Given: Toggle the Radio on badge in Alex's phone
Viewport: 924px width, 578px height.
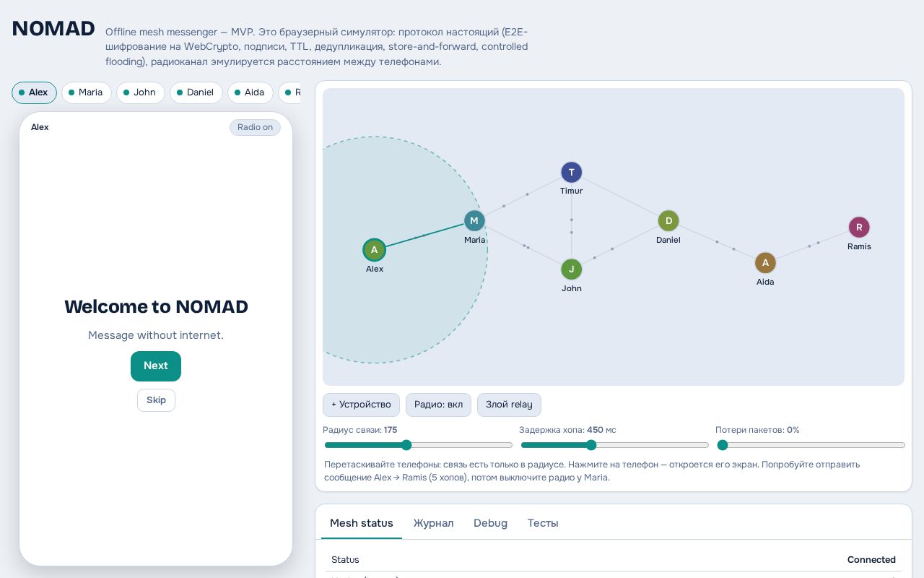Looking at the screenshot, I should pyautogui.click(x=255, y=127).
